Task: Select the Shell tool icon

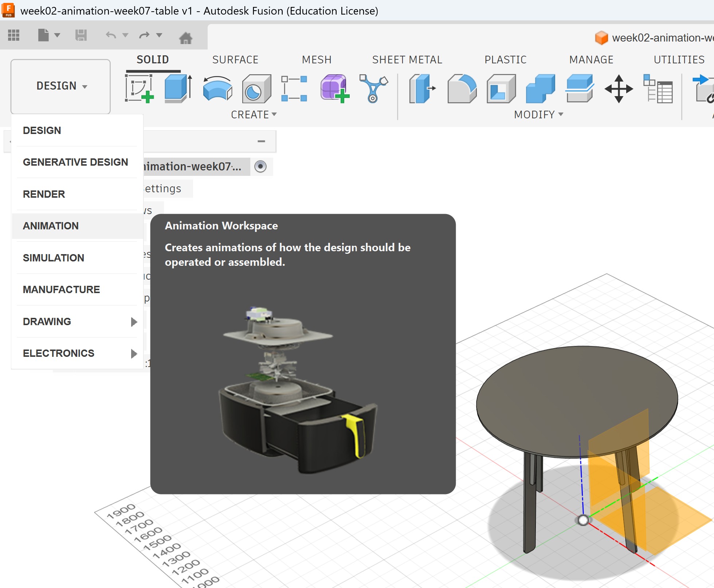Action: point(501,88)
